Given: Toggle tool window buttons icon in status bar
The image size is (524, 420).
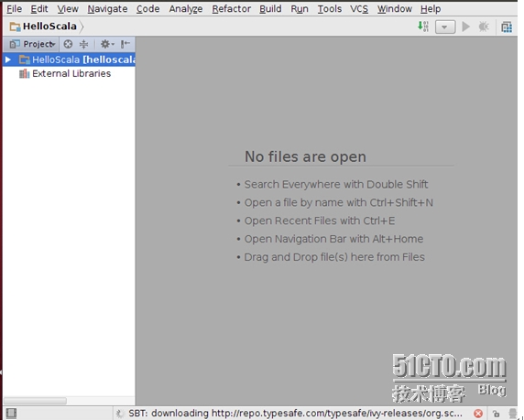Looking at the screenshot, I should coord(11,414).
